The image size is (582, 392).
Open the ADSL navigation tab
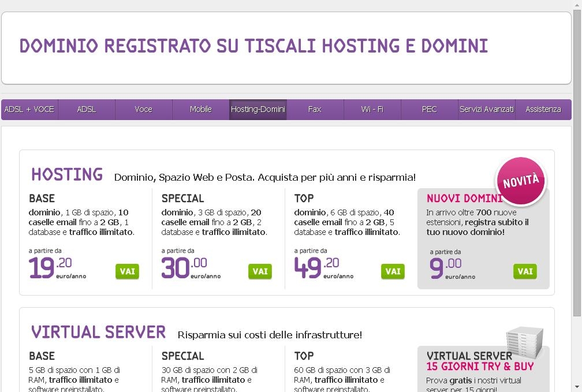(87, 110)
